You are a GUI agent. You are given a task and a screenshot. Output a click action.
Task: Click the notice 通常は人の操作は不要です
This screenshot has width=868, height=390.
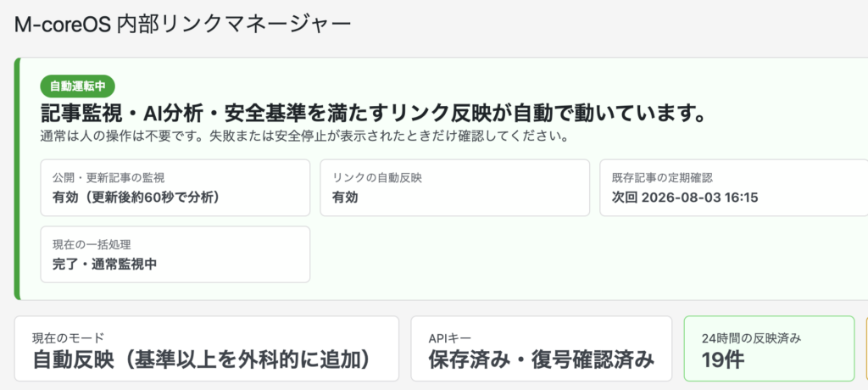tap(304, 136)
